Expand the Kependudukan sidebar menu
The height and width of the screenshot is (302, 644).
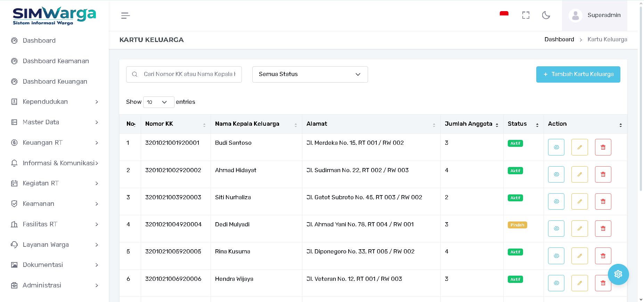coord(55,102)
